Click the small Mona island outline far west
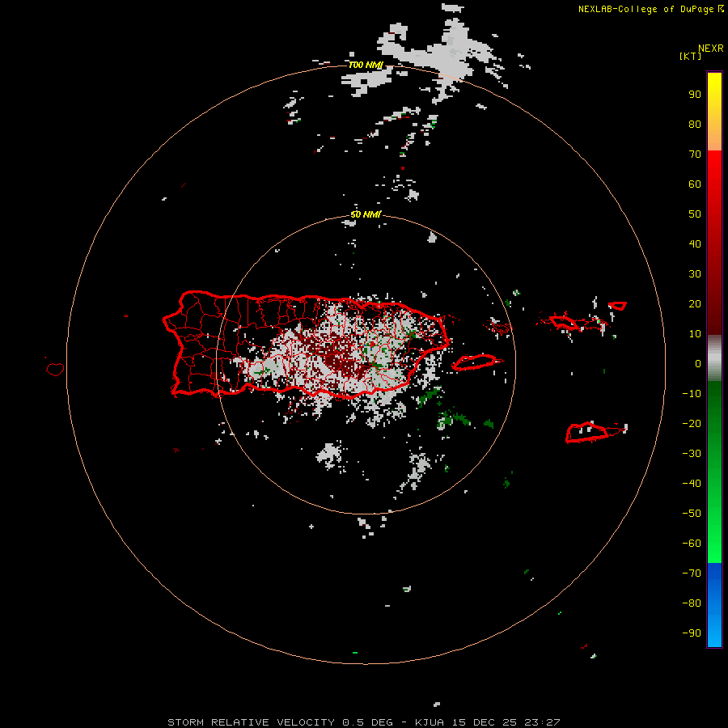Screen dimensions: 728x728 pyautogui.click(x=55, y=369)
